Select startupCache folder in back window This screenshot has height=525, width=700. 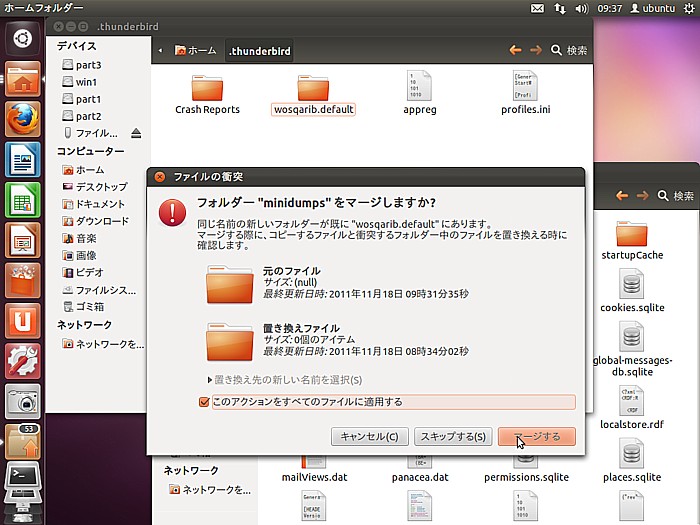632,240
